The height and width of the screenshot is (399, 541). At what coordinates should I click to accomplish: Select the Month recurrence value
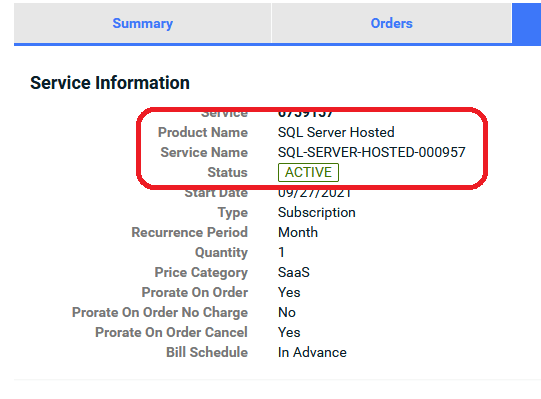298,232
